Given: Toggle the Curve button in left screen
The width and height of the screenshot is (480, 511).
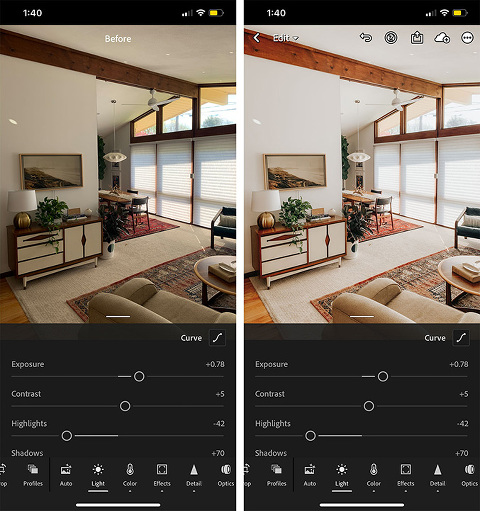Looking at the screenshot, I should (x=217, y=338).
